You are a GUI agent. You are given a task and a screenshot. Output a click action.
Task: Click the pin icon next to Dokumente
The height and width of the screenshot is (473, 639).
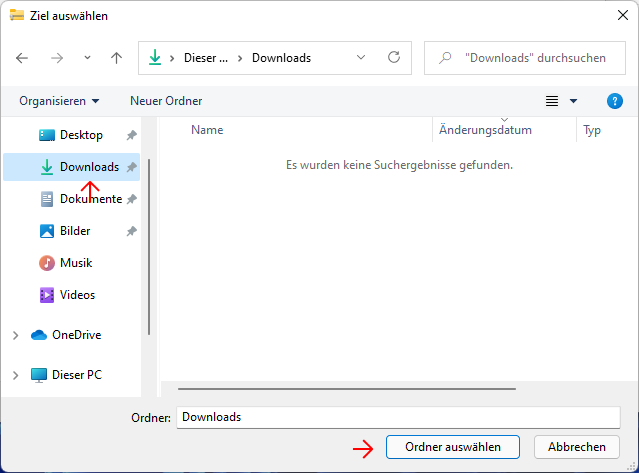pyautogui.click(x=131, y=199)
